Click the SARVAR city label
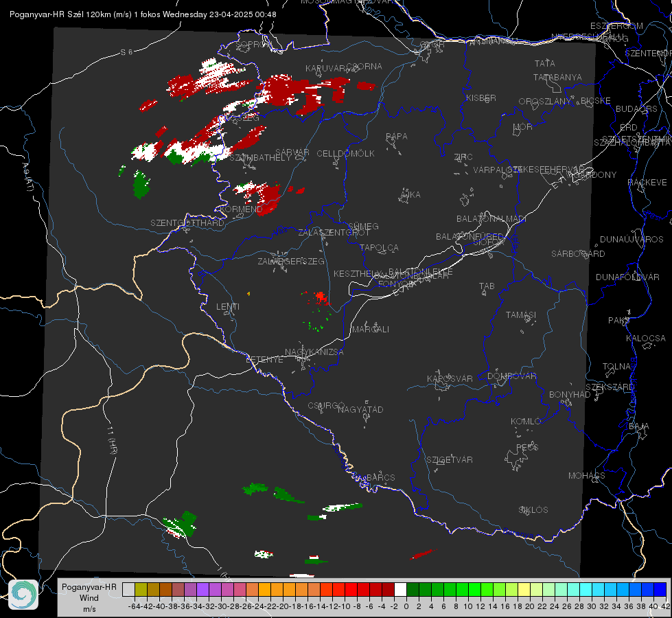This screenshot has width=672, height=618. click(292, 152)
